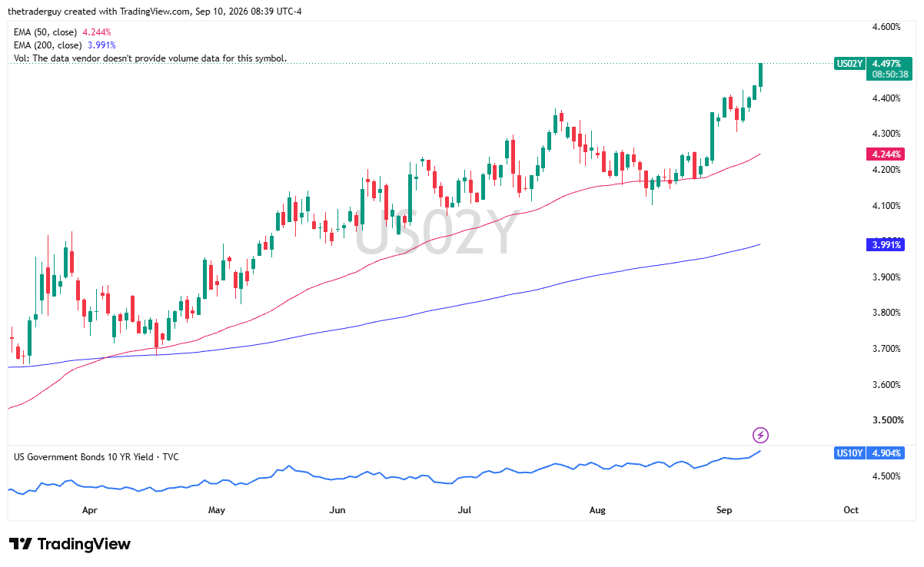Click the Vol data vendor notice text
The image size is (924, 567).
(x=150, y=58)
